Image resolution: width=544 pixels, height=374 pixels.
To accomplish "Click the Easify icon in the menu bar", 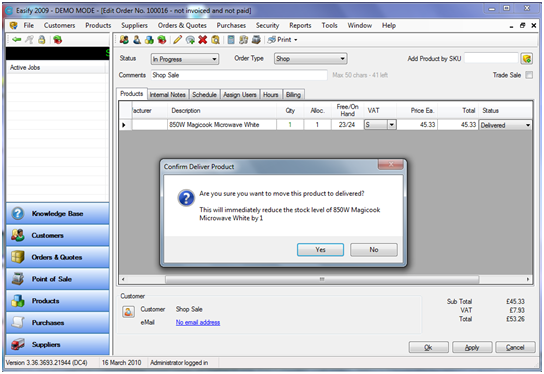I will pos(14,25).
